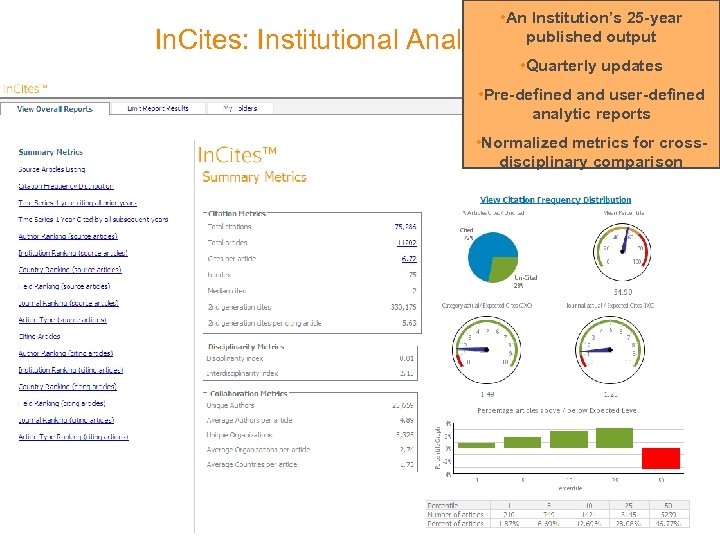Screen dimensions: 720x540
Task: Open Country Ranking (source articles) link
Action: 70,270
